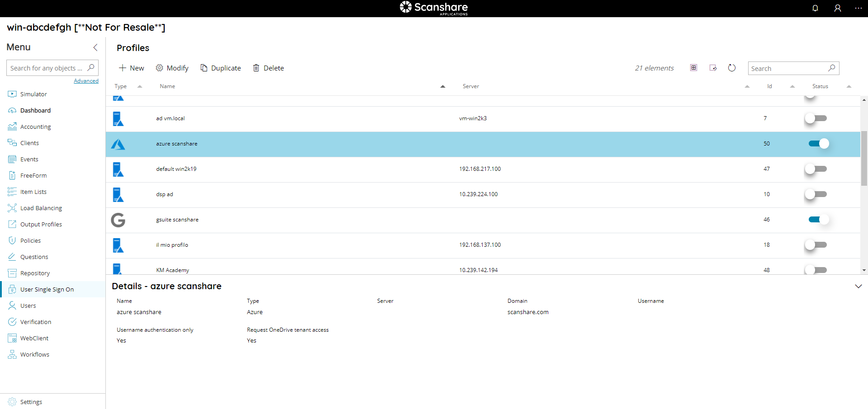
Task: Click the Azure icon for azure scanshare profile
Action: tap(118, 144)
